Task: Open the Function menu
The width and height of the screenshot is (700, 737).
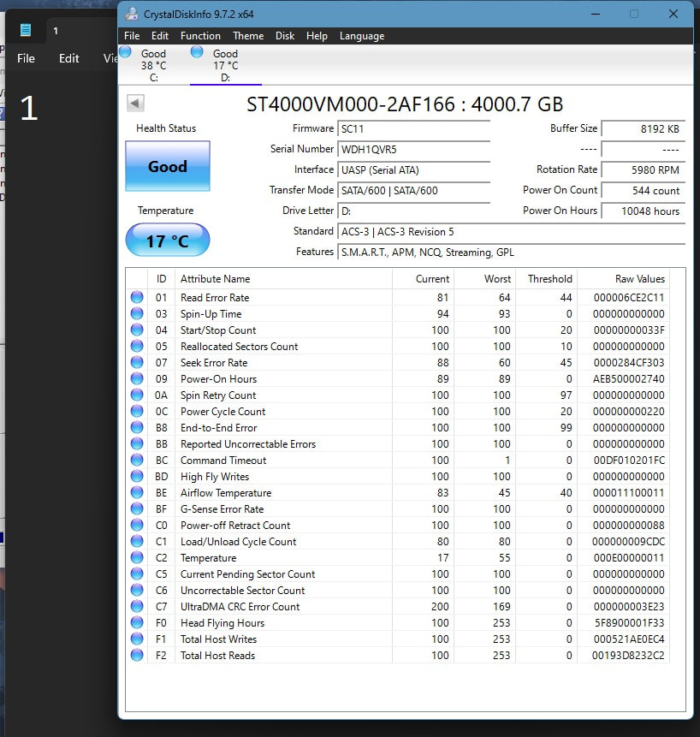Action: pos(200,36)
